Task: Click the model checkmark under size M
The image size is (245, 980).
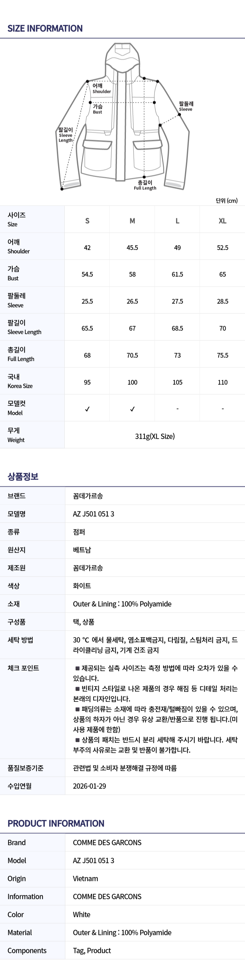Action: pos(132,409)
